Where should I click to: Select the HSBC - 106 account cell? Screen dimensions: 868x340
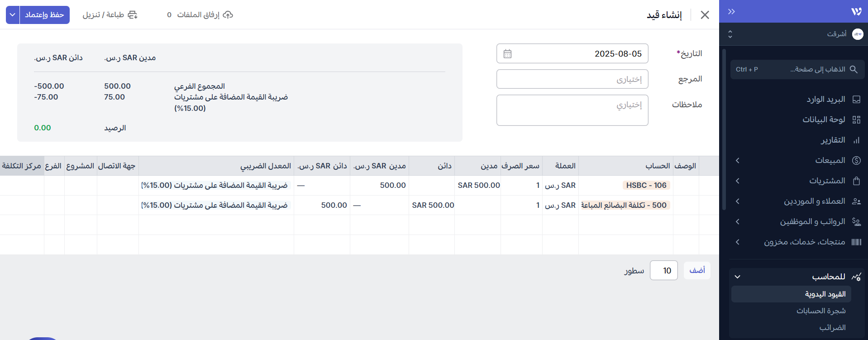pyautogui.click(x=646, y=185)
